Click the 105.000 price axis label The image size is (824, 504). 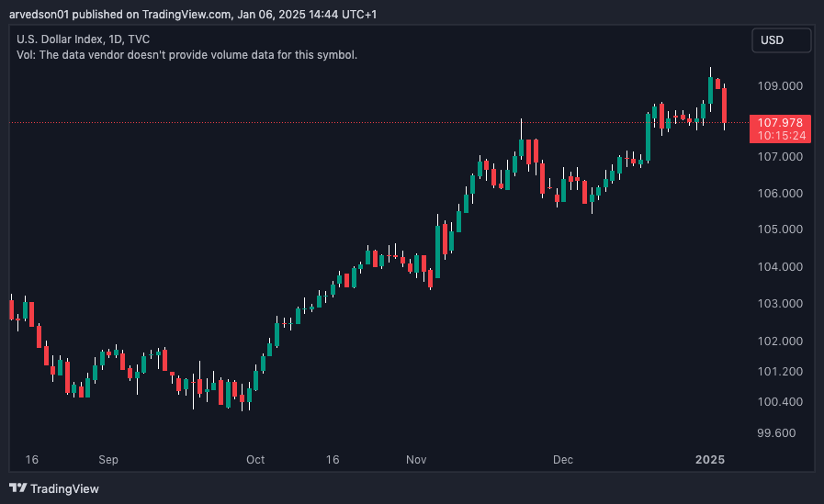click(x=780, y=230)
